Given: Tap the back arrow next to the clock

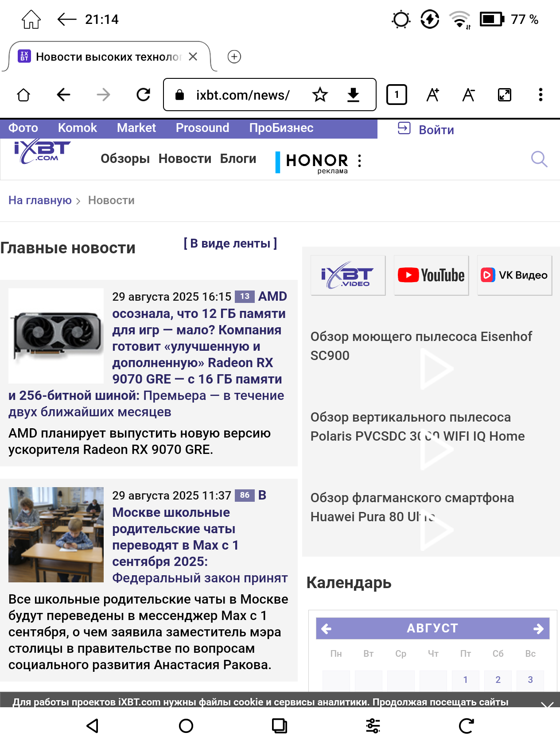Looking at the screenshot, I should 67,19.
